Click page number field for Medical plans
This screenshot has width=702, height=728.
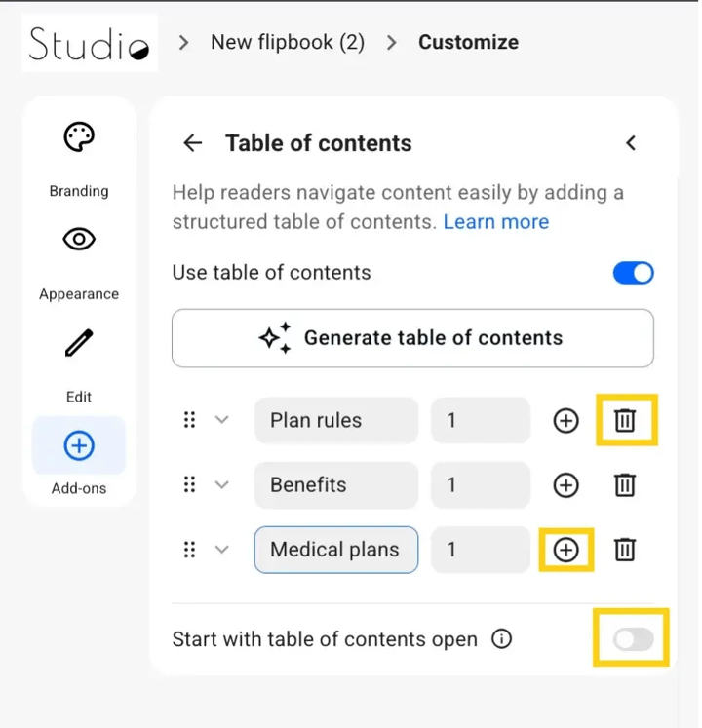pyautogui.click(x=481, y=550)
